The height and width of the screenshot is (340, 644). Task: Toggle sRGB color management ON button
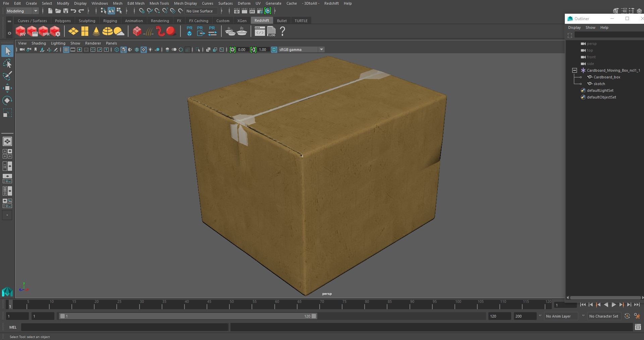pyautogui.click(x=274, y=50)
